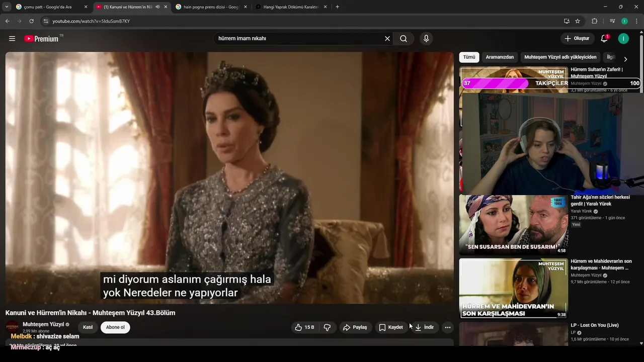Click the 'Kaydet' save button
This screenshot has height=362, width=644.
[x=391, y=327]
